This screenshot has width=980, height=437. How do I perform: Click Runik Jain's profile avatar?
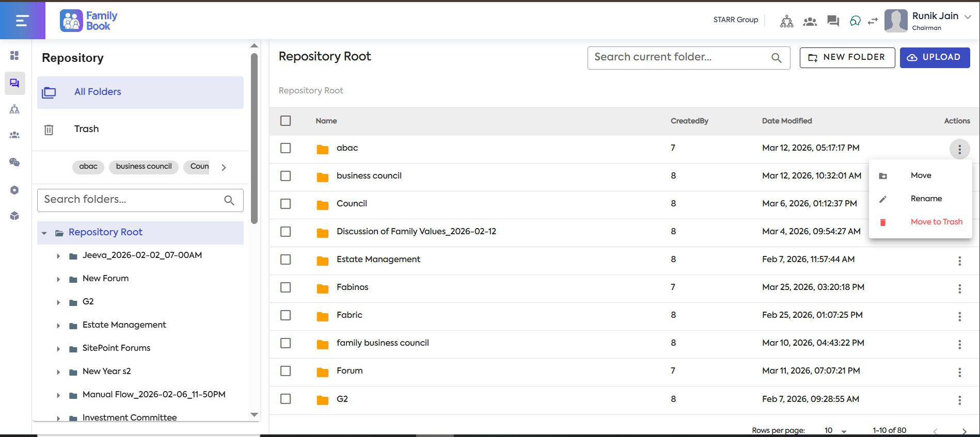(896, 21)
